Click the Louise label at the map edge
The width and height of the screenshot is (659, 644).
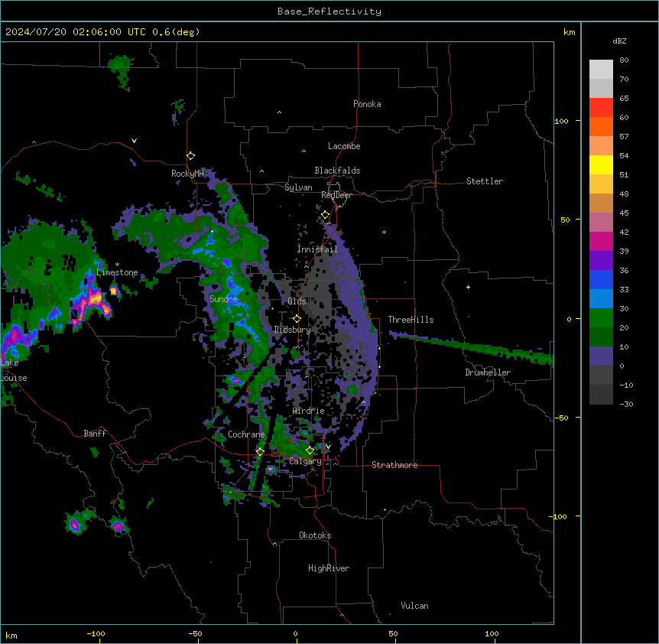(x=14, y=378)
